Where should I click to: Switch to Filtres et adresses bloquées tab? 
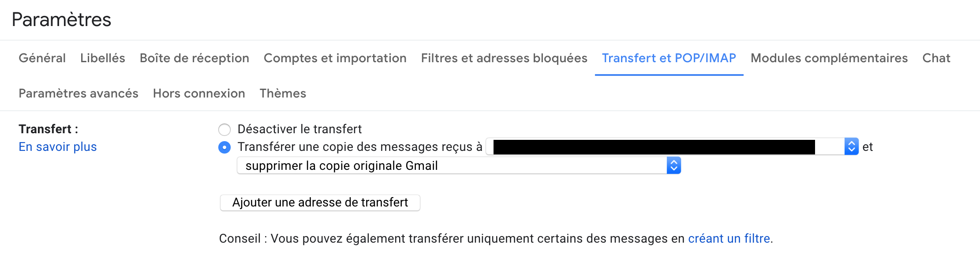tap(504, 58)
